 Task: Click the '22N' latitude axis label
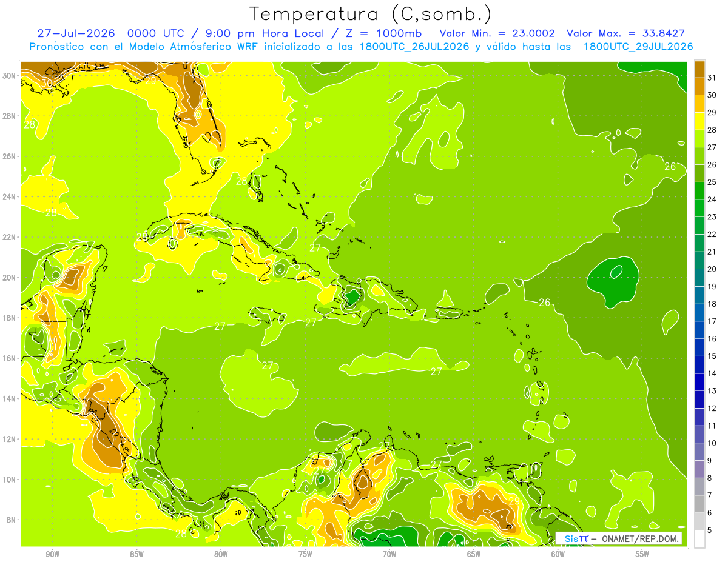(10, 237)
